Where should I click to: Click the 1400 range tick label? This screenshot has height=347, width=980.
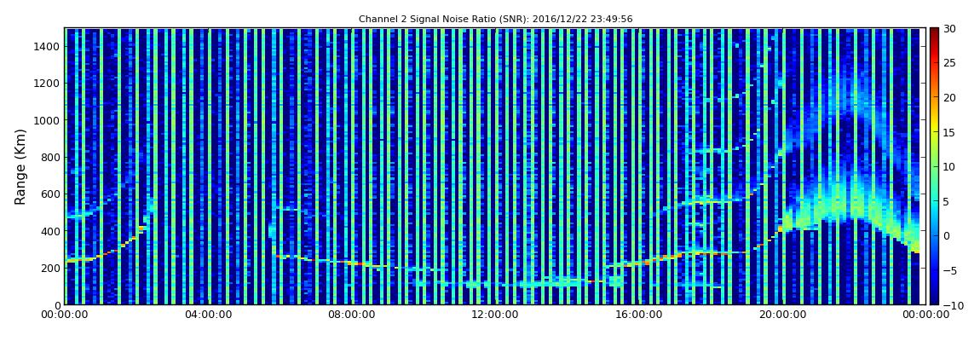(x=48, y=46)
